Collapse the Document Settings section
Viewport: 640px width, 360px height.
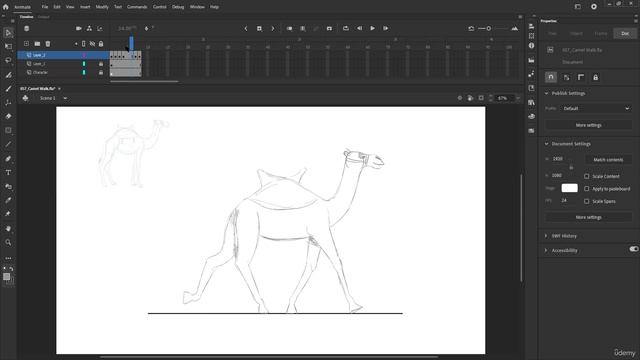coord(547,144)
